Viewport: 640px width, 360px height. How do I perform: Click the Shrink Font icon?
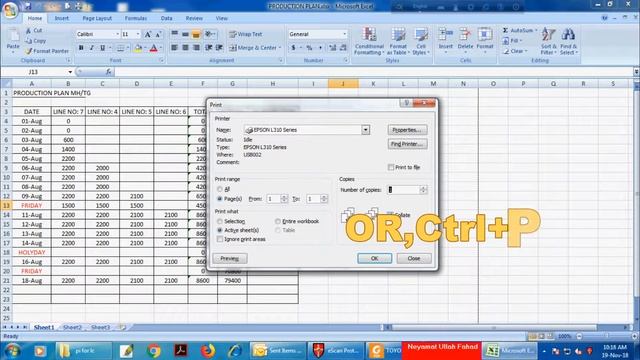(158, 34)
